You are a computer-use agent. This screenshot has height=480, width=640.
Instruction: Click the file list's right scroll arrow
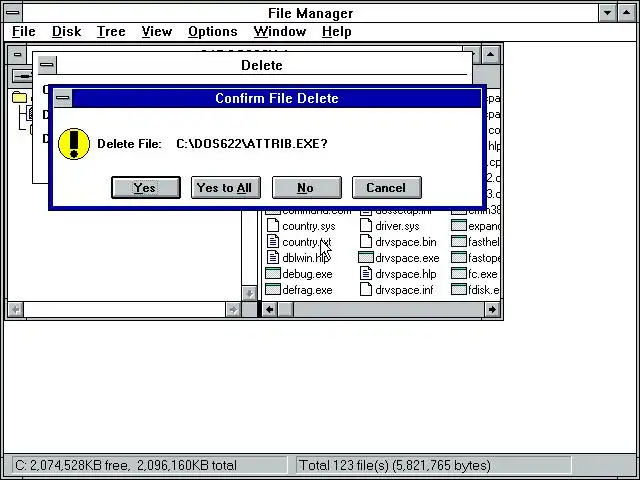tap(492, 309)
